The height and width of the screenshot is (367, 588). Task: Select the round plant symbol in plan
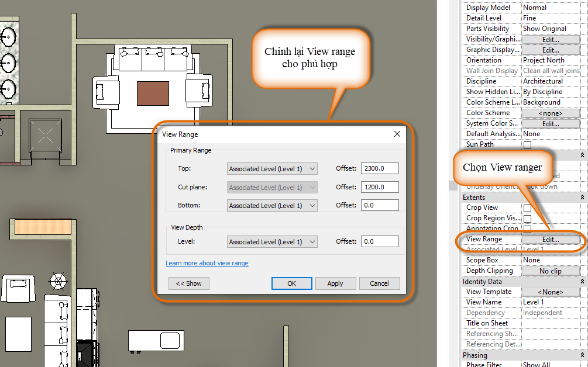pyautogui.click(x=58, y=282)
